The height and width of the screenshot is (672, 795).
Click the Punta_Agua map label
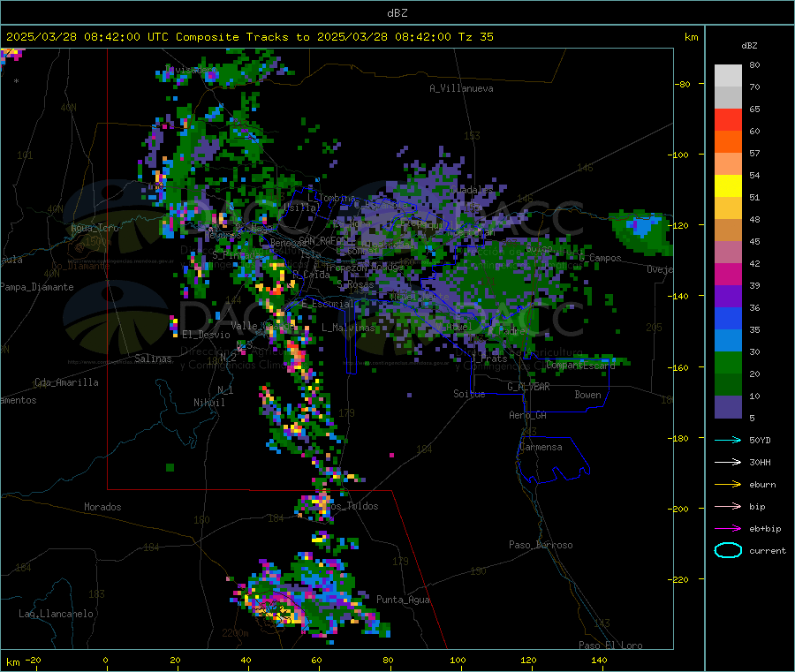pos(403,600)
